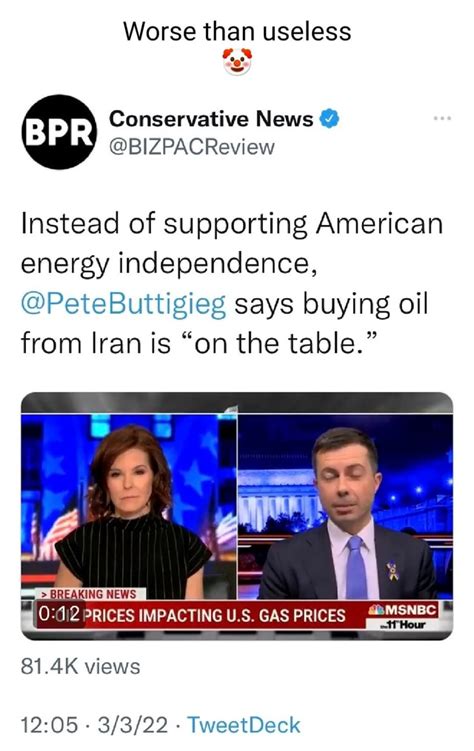Image resolution: width=474 pixels, height=751 pixels.
Task: Click the MSNBC logo in video
Action: click(x=403, y=610)
